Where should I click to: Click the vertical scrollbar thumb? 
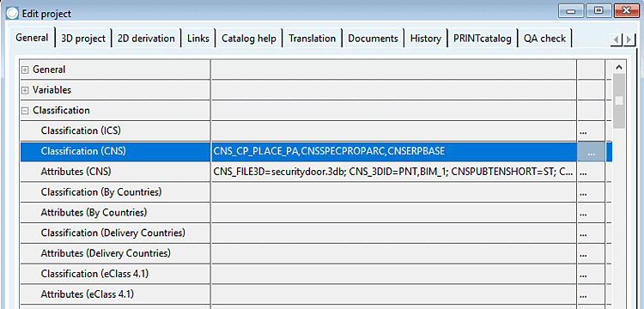619,100
